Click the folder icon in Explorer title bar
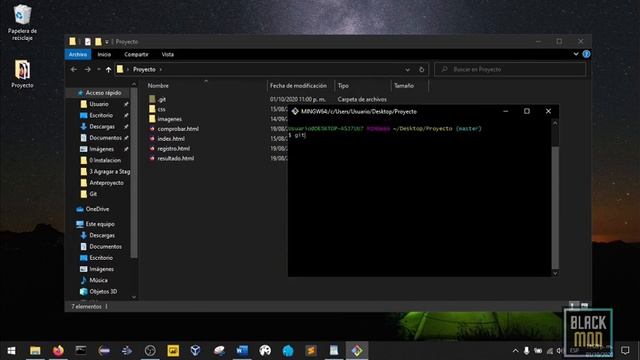 72,42
